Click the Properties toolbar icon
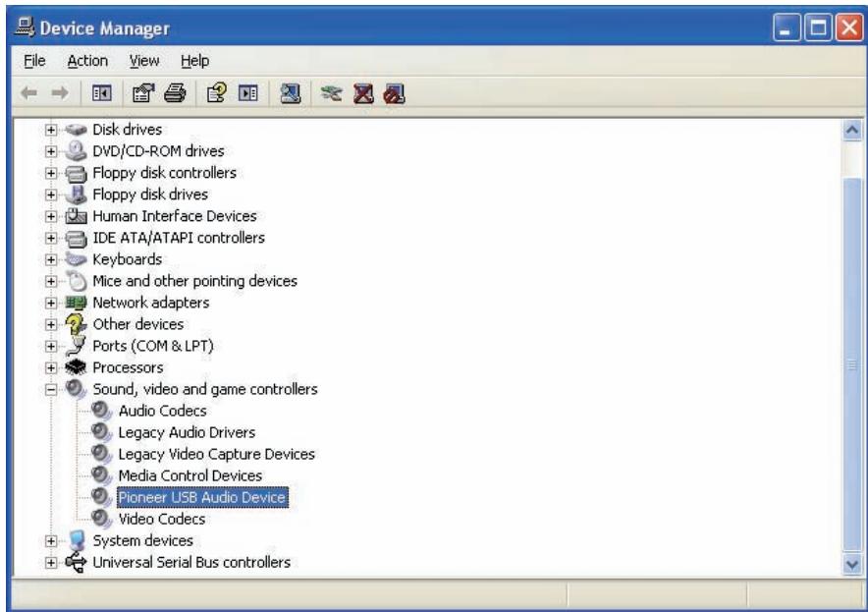 (x=143, y=93)
